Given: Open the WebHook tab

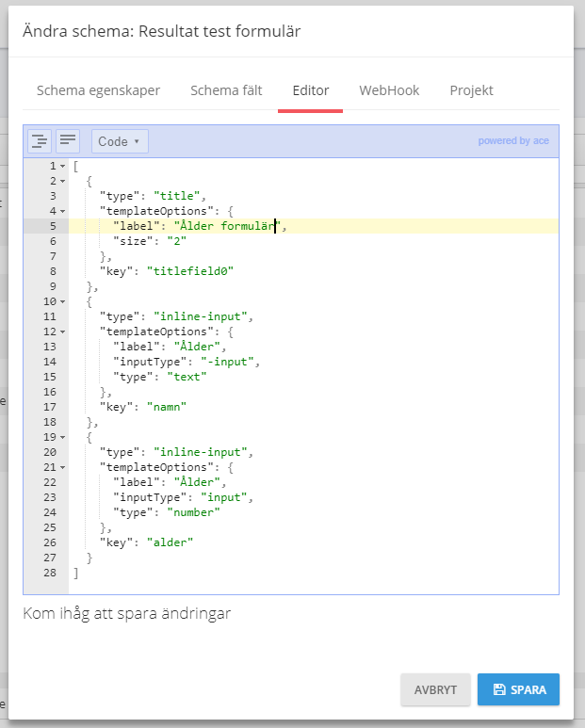Looking at the screenshot, I should coord(389,90).
